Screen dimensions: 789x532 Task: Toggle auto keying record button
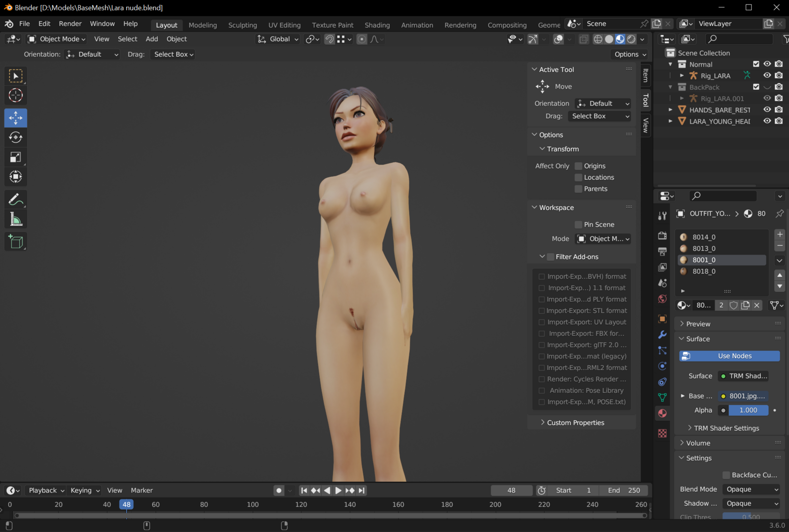point(279,491)
